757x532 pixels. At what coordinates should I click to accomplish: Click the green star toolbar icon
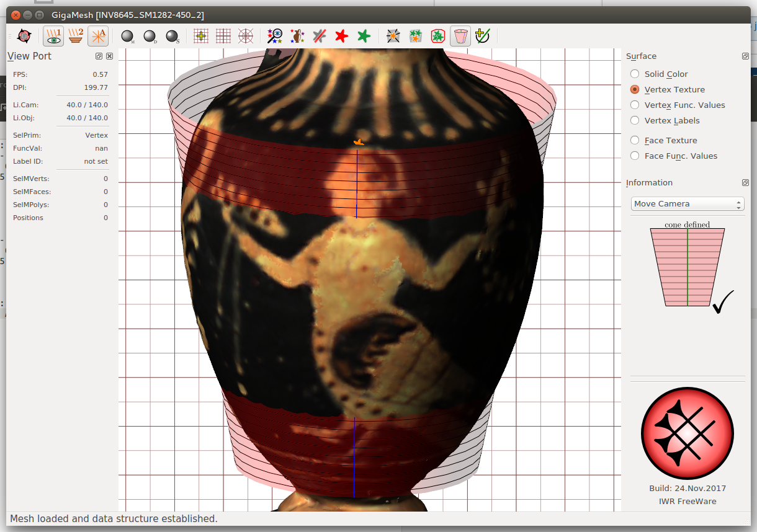pos(364,37)
